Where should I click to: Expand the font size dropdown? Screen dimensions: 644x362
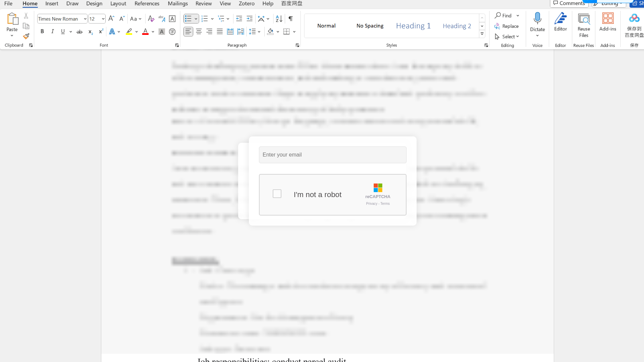(x=103, y=19)
